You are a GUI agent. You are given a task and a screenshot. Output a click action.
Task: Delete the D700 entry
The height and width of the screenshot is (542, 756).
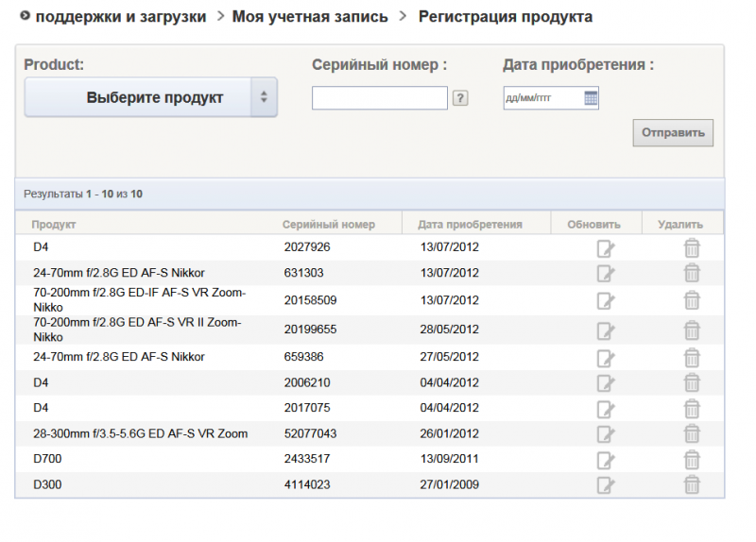click(x=692, y=459)
